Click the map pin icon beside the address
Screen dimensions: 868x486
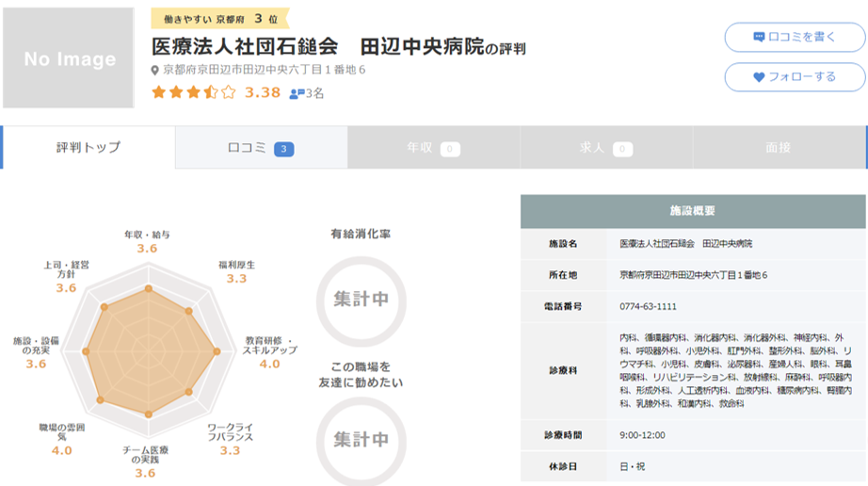tap(156, 71)
